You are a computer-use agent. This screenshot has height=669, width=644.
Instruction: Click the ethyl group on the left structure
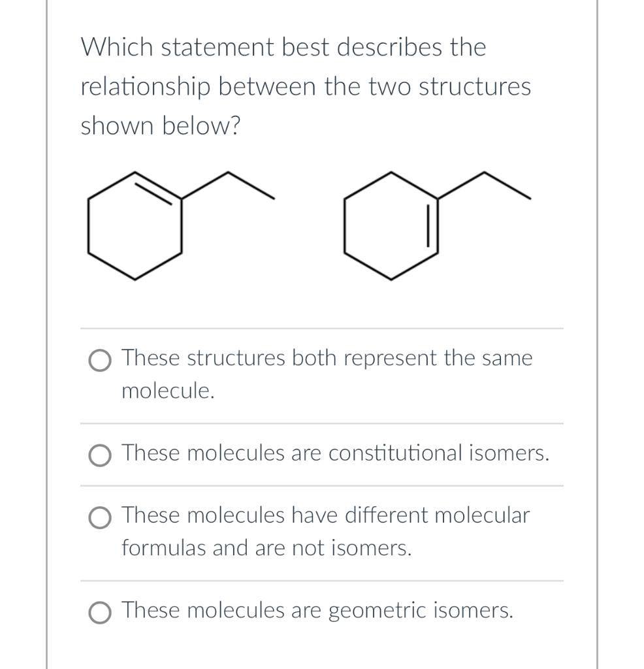coord(229,183)
